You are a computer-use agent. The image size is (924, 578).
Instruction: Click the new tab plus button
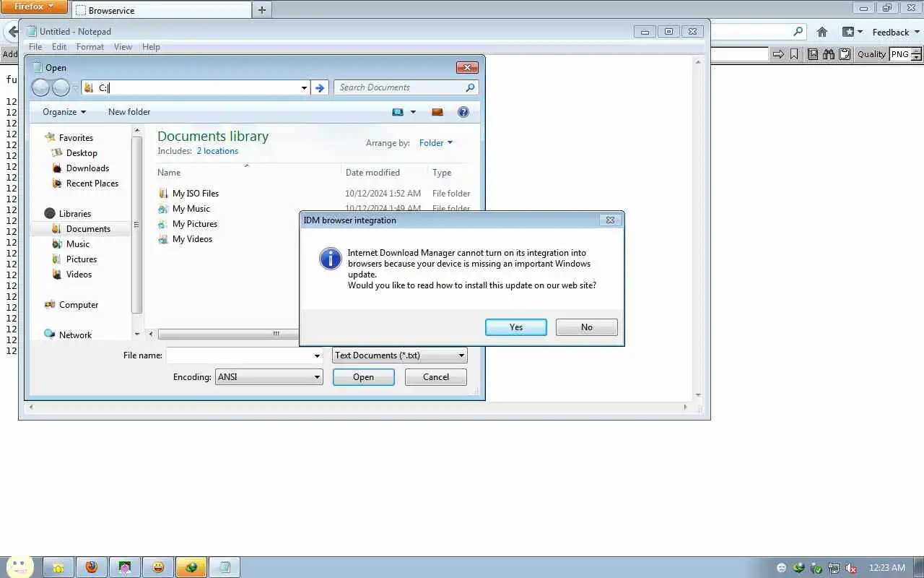pyautogui.click(x=262, y=10)
